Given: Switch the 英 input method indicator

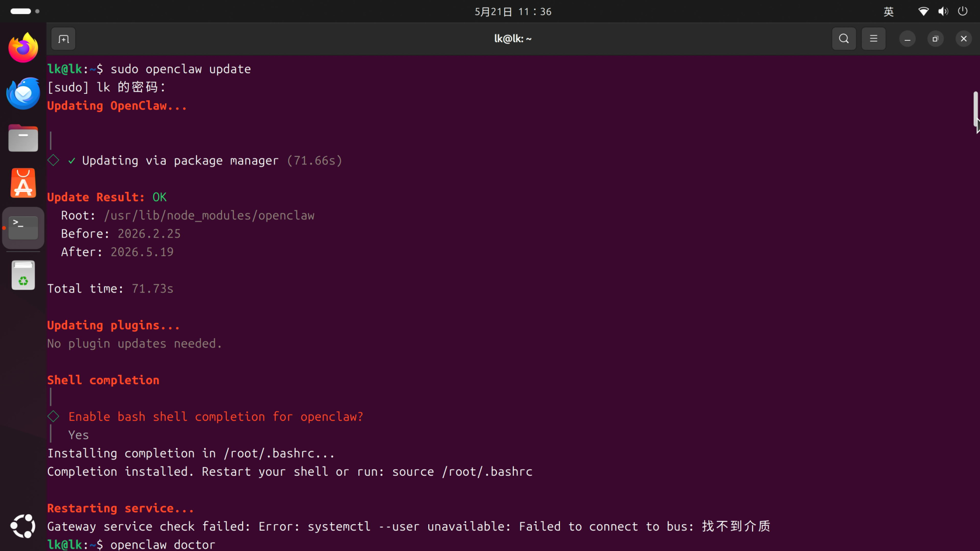Looking at the screenshot, I should (x=888, y=12).
